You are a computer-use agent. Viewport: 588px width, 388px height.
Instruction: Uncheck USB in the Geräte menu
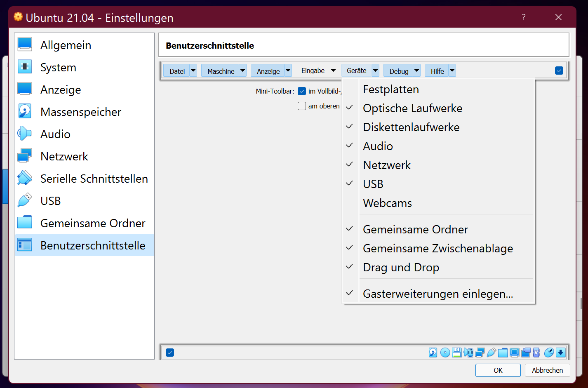click(439, 184)
